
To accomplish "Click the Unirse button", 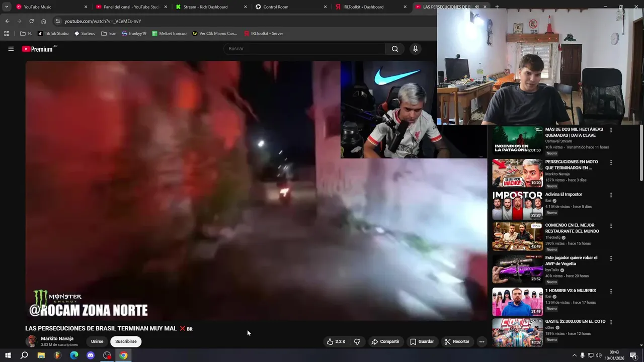I will 97,341.
